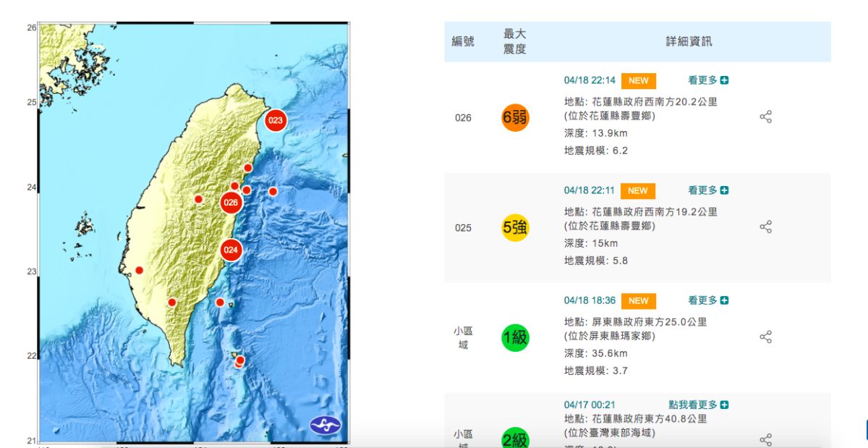Click earthquake marker 024 on the map
Viewport: 868px width, 448px height.
pos(231,250)
